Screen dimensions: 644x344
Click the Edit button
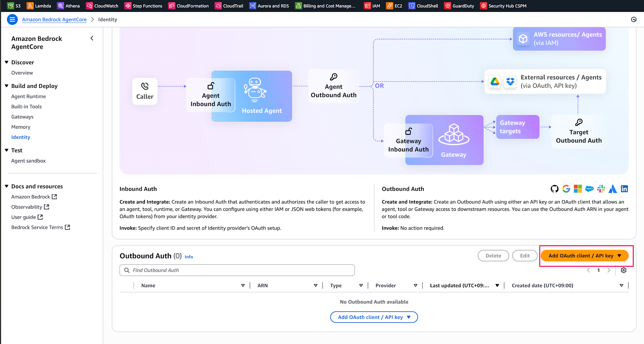click(525, 256)
